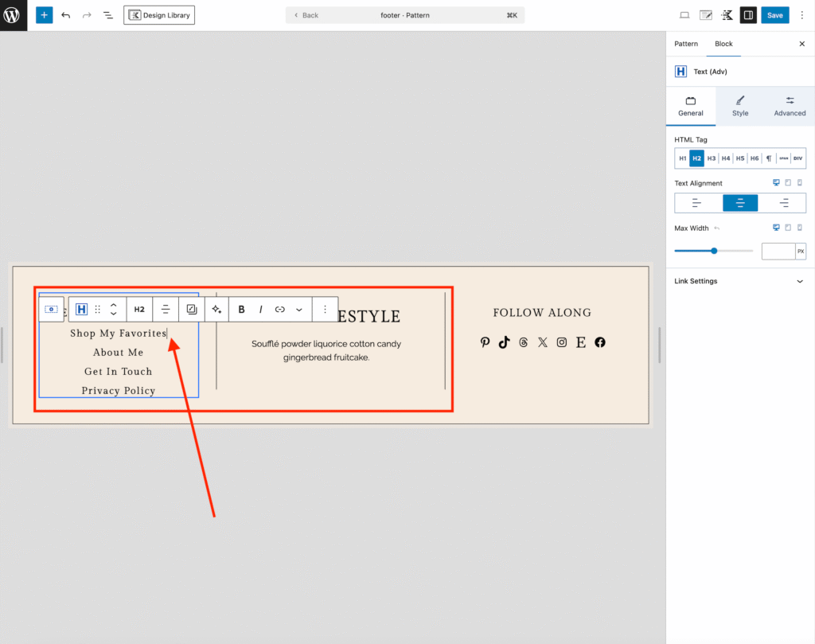This screenshot has width=815, height=644.
Task: Click the Max Width value input field
Action: click(x=778, y=252)
